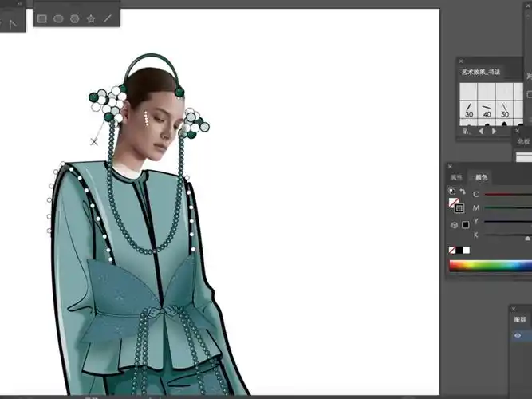Click the out-of-gamut cube warning icon
532x399 pixels.
click(455, 225)
